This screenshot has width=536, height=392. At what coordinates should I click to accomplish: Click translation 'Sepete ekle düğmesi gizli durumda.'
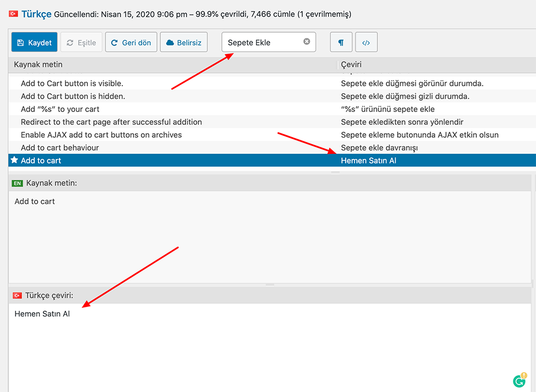click(x=405, y=96)
